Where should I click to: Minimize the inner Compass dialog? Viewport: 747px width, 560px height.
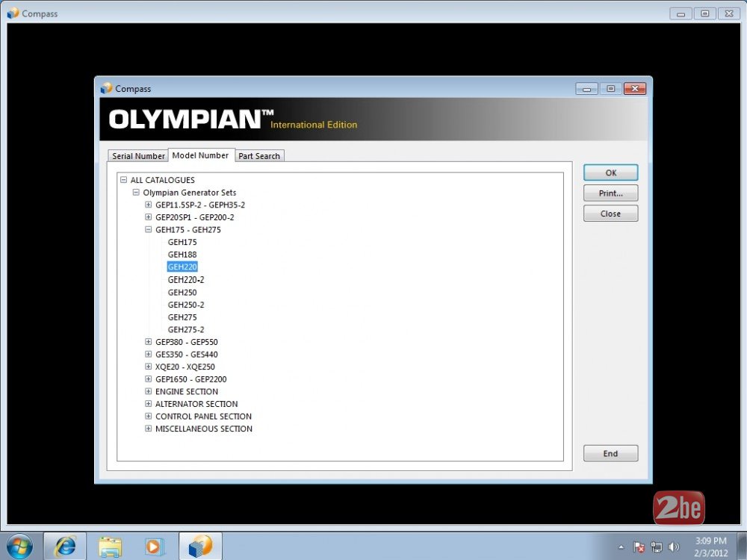587,89
